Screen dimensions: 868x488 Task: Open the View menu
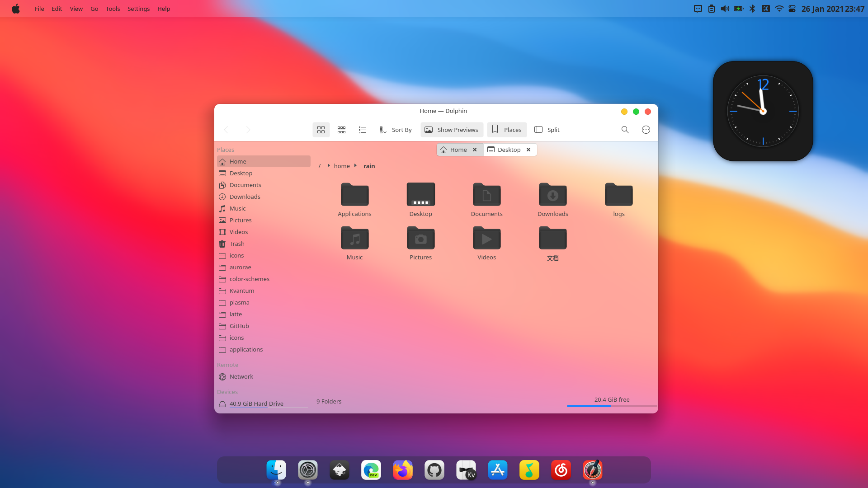pos(76,9)
